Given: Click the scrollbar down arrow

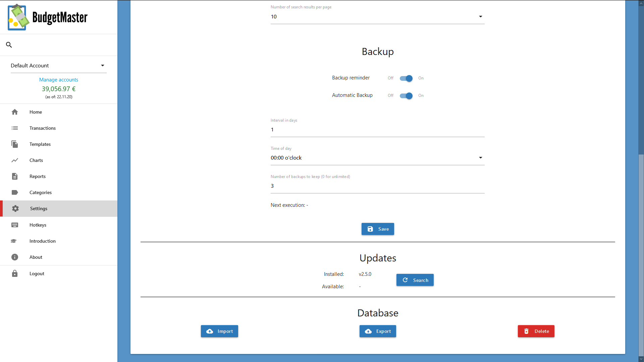Looking at the screenshot, I should [641, 359].
